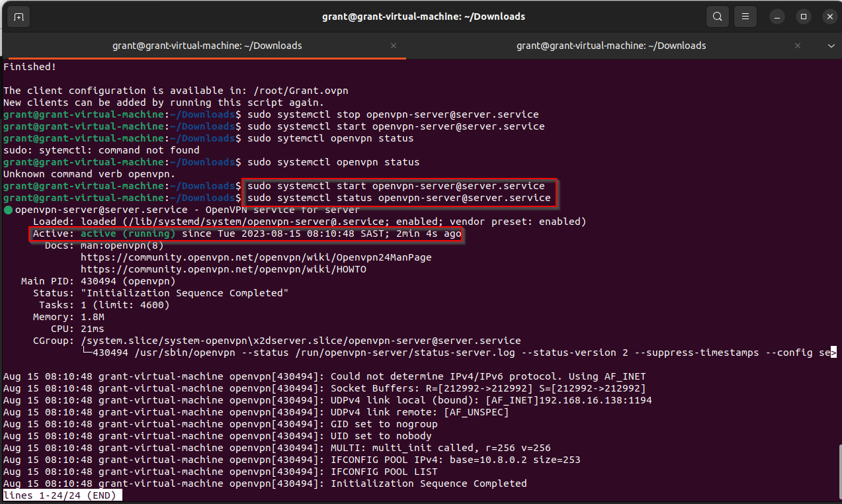This screenshot has width=842, height=504.
Task: Select the active left Downloads tab
Action: tap(208, 46)
